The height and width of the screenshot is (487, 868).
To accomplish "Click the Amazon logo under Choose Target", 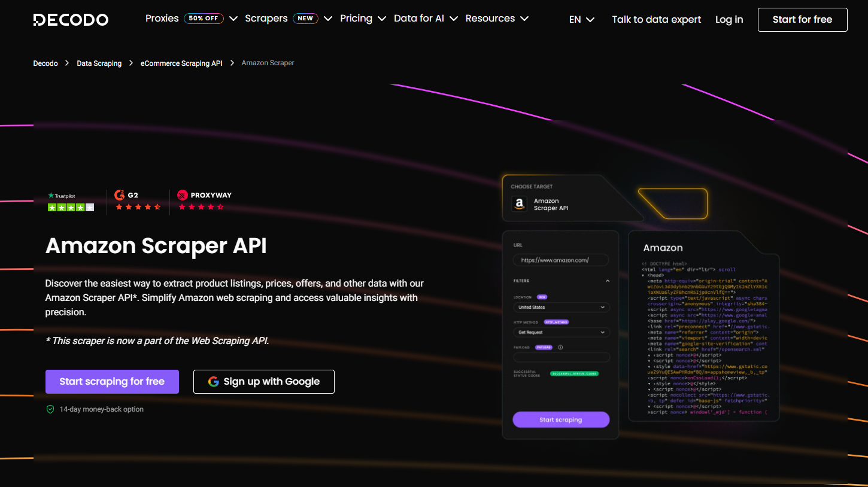I will click(x=519, y=205).
